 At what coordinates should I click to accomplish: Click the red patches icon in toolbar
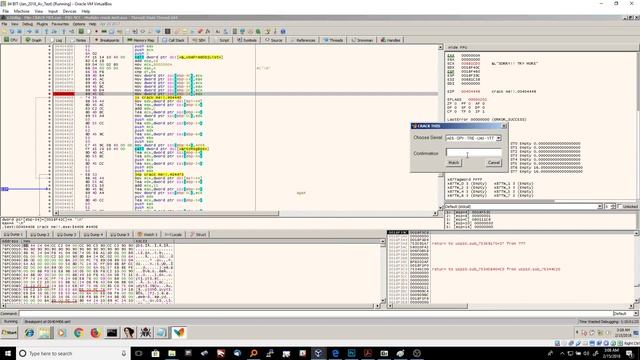200,31
